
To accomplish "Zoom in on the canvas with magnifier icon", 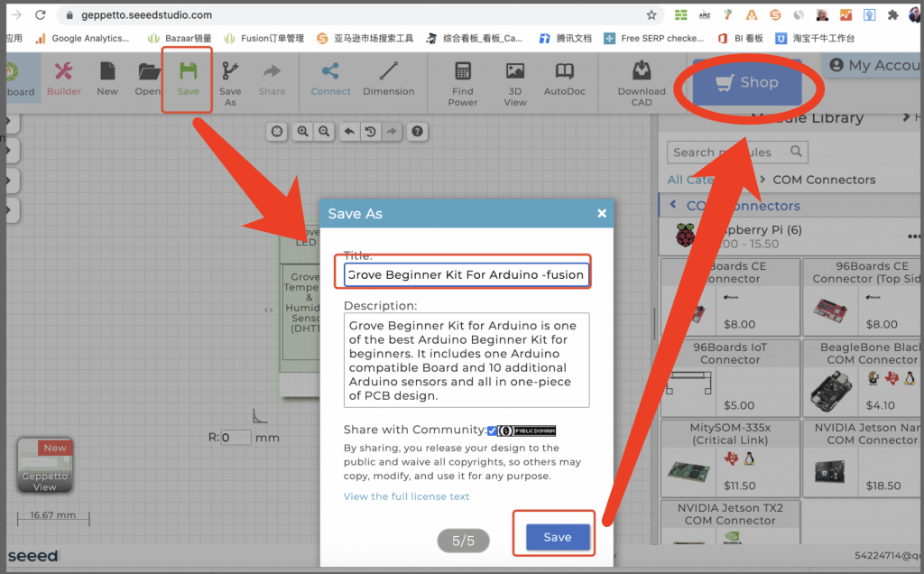I will coord(302,131).
